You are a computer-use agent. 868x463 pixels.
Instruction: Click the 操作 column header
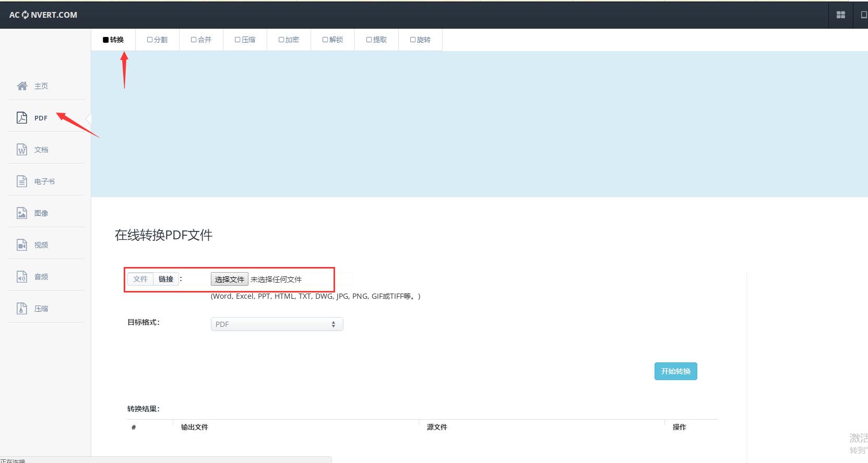pyautogui.click(x=679, y=427)
